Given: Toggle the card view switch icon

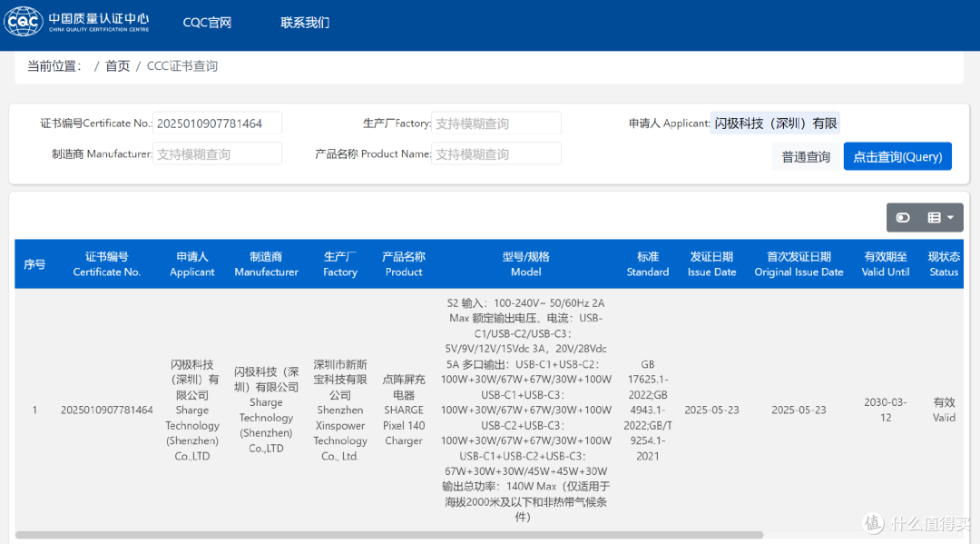Looking at the screenshot, I should pyautogui.click(x=903, y=218).
